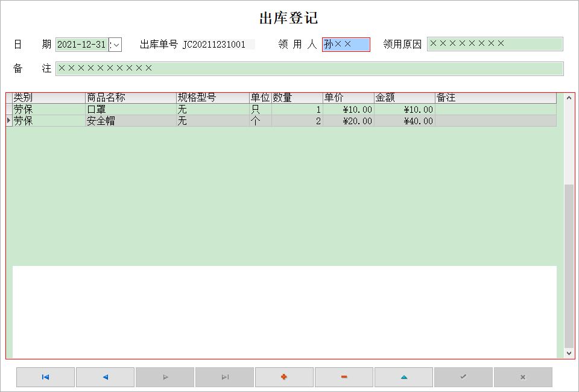Click the 无 specification cell in 口罩 row
Image resolution: width=579 pixels, height=392 pixels.
click(213, 110)
